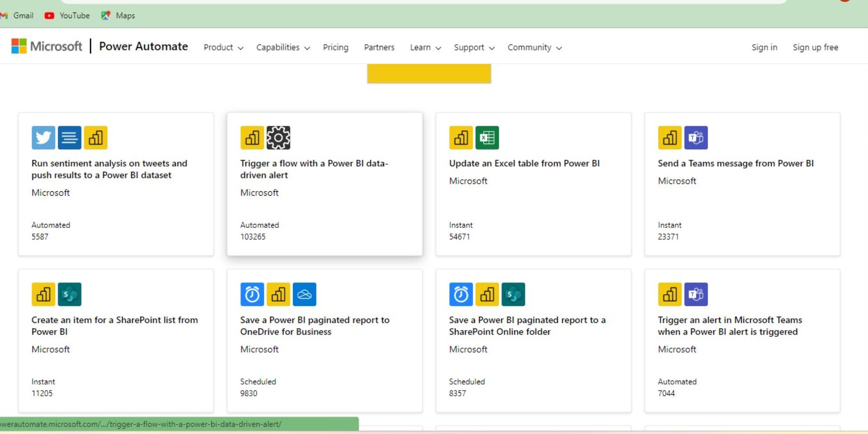The width and height of the screenshot is (868, 434).
Task: Click Power BI icon on Update Excel table card
Action: [461, 138]
